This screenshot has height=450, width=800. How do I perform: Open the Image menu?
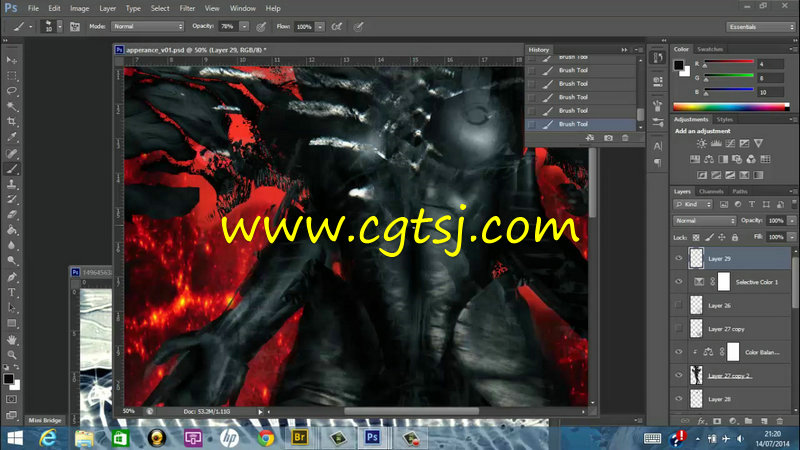tap(79, 8)
